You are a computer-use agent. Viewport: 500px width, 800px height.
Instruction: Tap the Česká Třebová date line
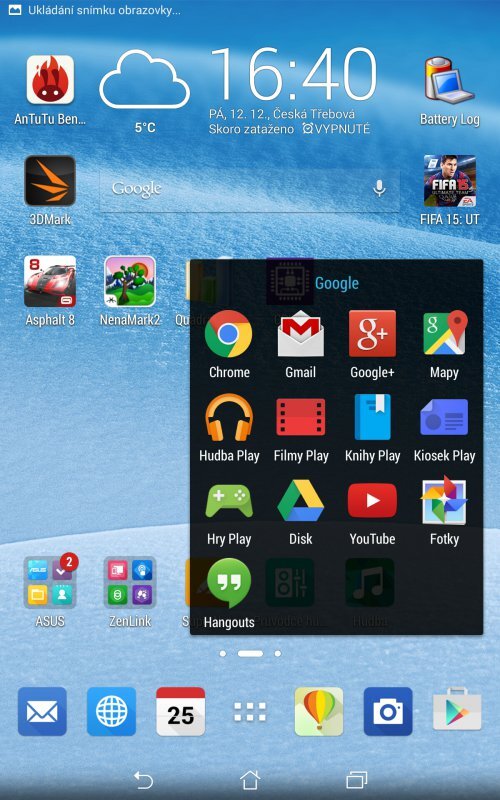click(282, 114)
